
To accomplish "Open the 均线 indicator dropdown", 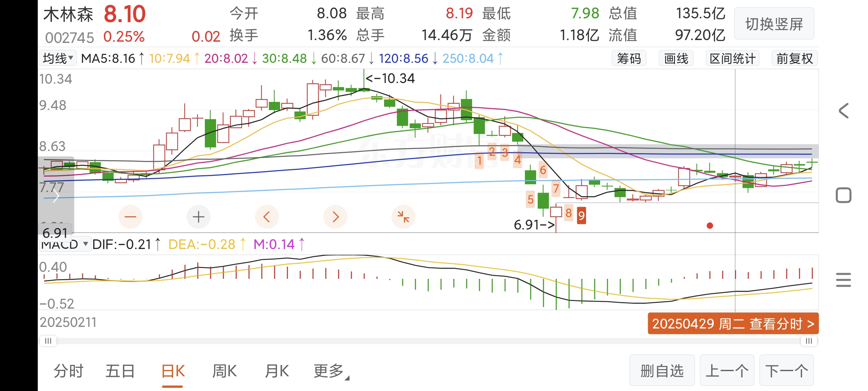I will (x=58, y=58).
